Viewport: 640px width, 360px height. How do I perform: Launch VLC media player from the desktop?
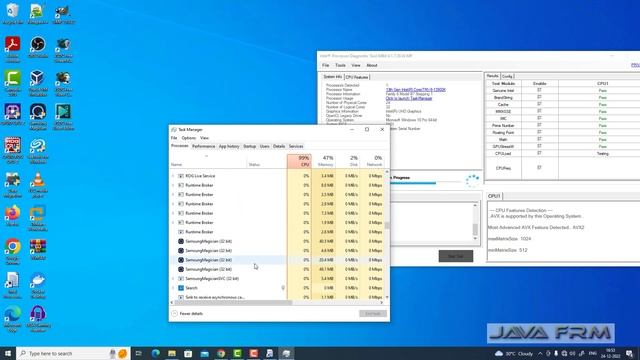pyautogui.click(x=38, y=185)
